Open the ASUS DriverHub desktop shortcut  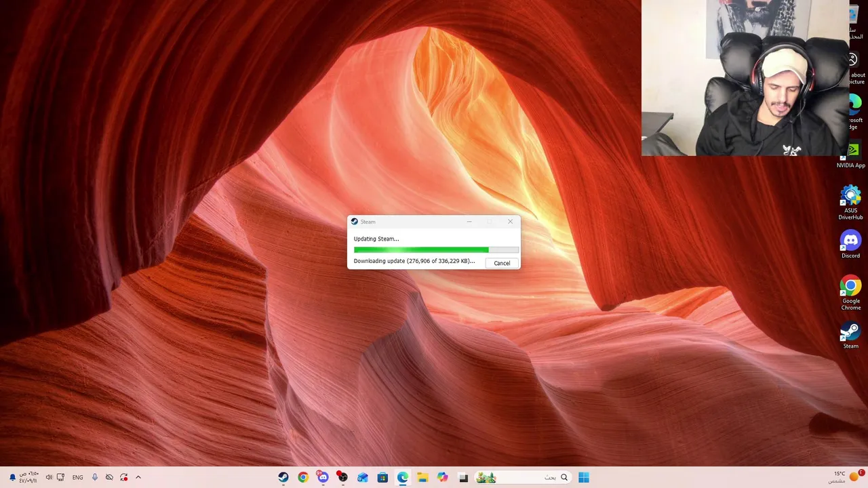[x=850, y=203]
